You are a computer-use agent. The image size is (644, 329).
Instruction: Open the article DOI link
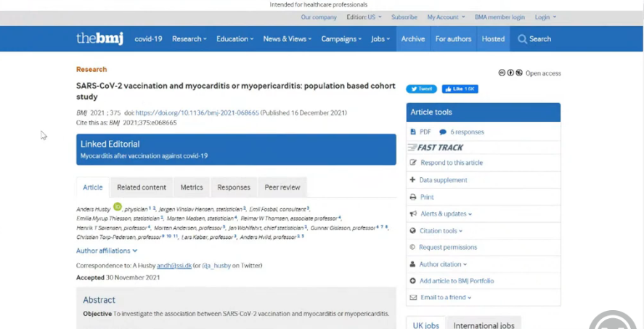tap(197, 113)
